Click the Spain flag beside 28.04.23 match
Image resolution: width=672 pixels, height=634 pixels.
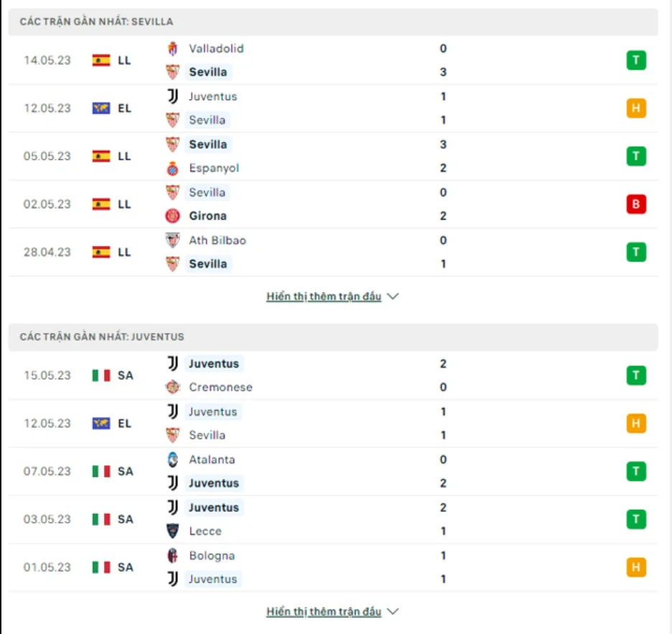101,252
